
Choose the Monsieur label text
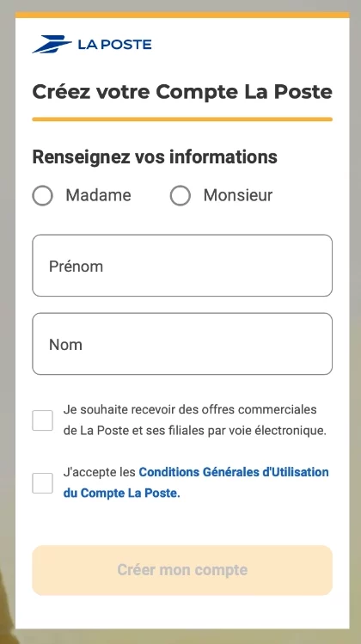[238, 195]
